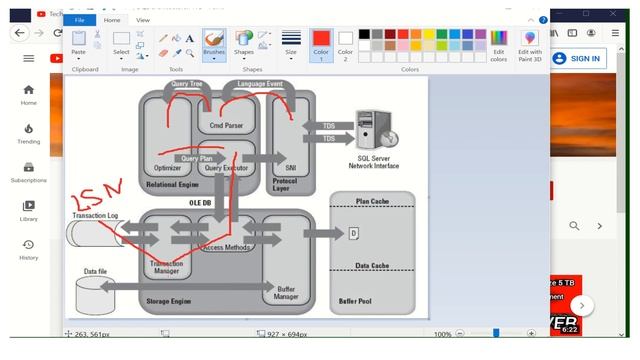Image resolution: width=640 pixels, height=360 pixels.
Task: Open YouTube Trending in sidebar
Action: click(29, 133)
